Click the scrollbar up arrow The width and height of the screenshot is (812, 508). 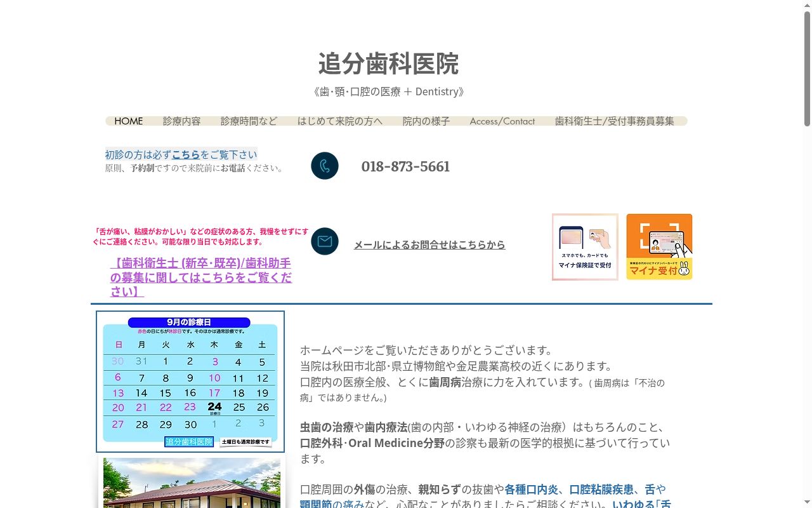tap(807, 5)
